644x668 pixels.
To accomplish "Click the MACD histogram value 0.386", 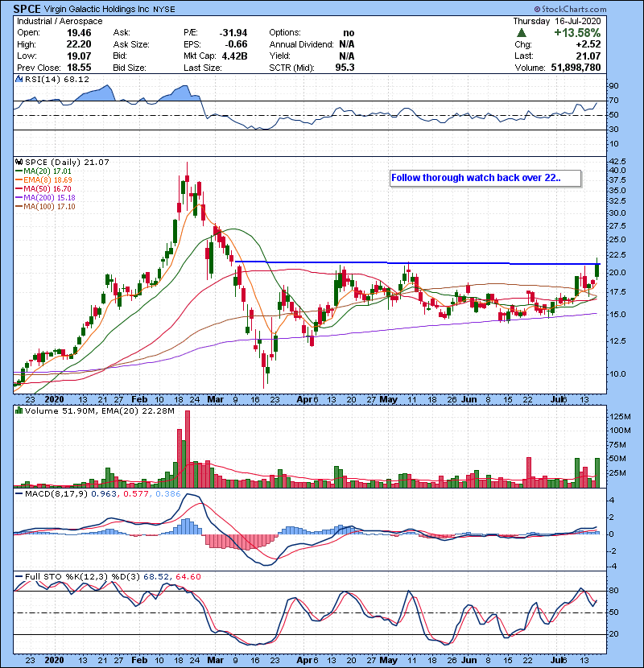I will tap(168, 494).
